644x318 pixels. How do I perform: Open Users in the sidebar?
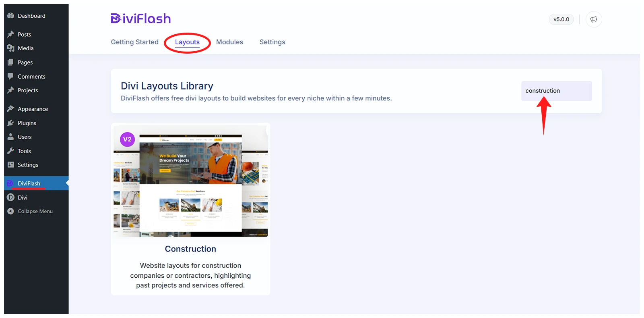pyautogui.click(x=25, y=137)
